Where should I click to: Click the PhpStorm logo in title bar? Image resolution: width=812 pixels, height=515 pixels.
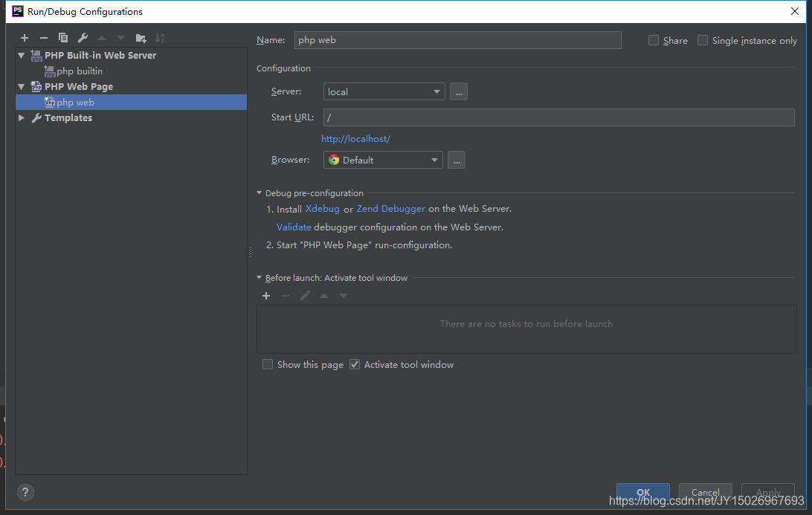[x=18, y=11]
